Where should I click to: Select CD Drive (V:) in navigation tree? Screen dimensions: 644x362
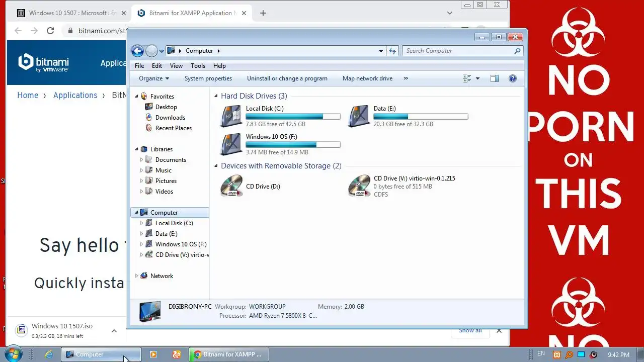pyautogui.click(x=181, y=255)
